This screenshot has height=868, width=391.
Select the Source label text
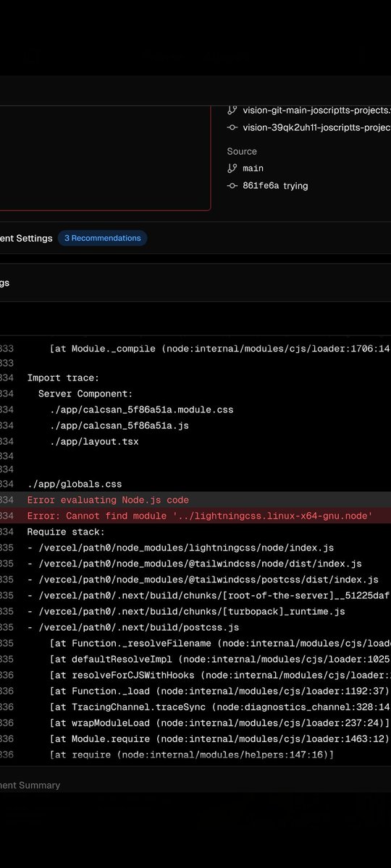pyautogui.click(x=242, y=151)
